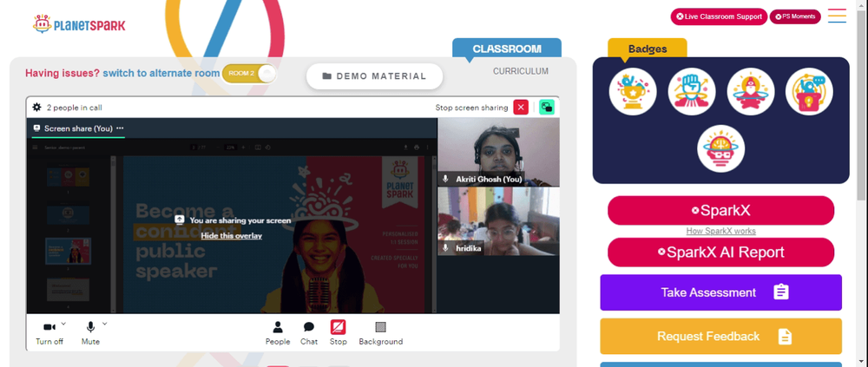Viewport: 868px width, 367px height.
Task: Open the SparkX AI Report
Action: pos(720,252)
